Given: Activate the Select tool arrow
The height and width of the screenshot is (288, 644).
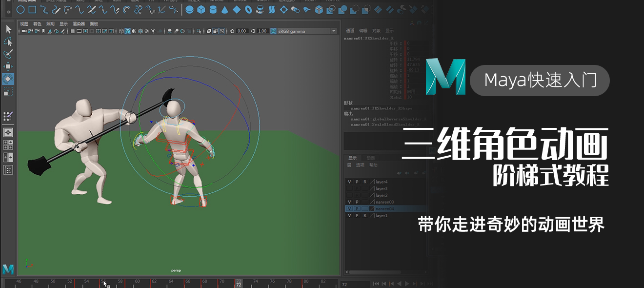Looking at the screenshot, I should coord(8,29).
